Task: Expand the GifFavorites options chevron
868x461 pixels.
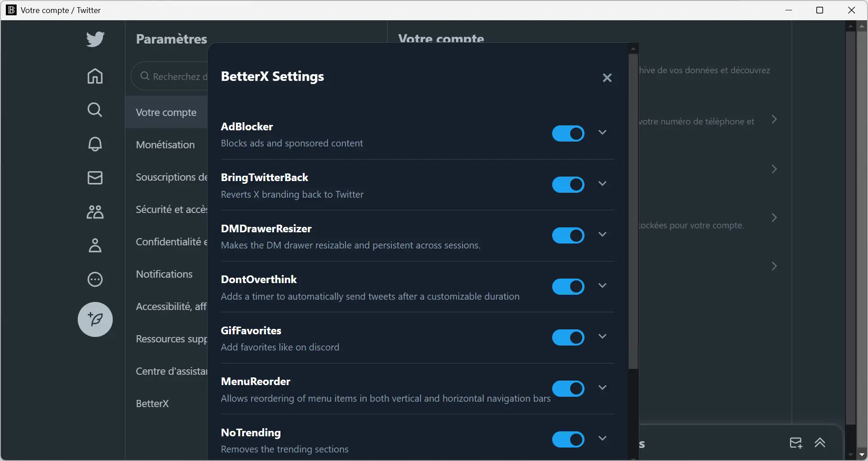Action: point(602,337)
